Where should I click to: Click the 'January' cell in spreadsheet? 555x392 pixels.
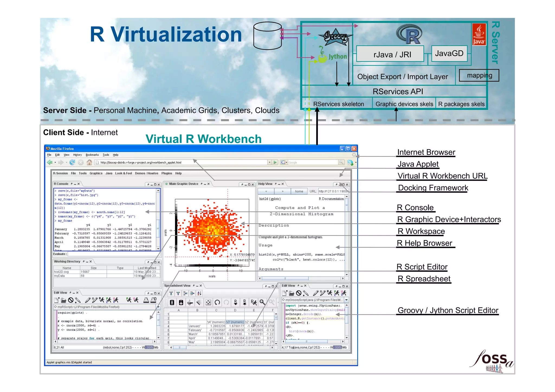(x=197, y=326)
